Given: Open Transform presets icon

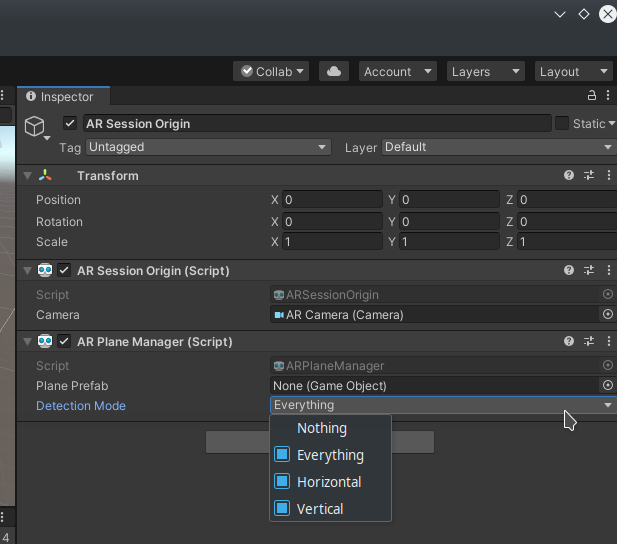Looking at the screenshot, I should (x=589, y=175).
